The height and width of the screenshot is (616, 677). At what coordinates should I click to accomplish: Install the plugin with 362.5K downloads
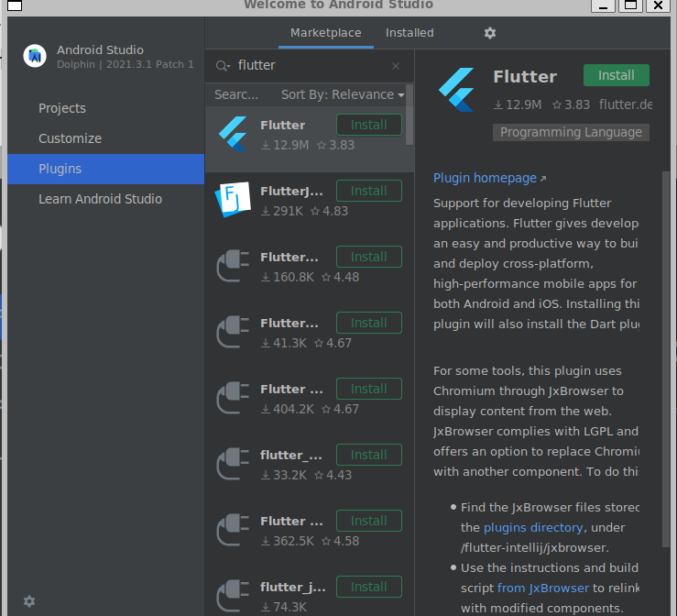368,521
